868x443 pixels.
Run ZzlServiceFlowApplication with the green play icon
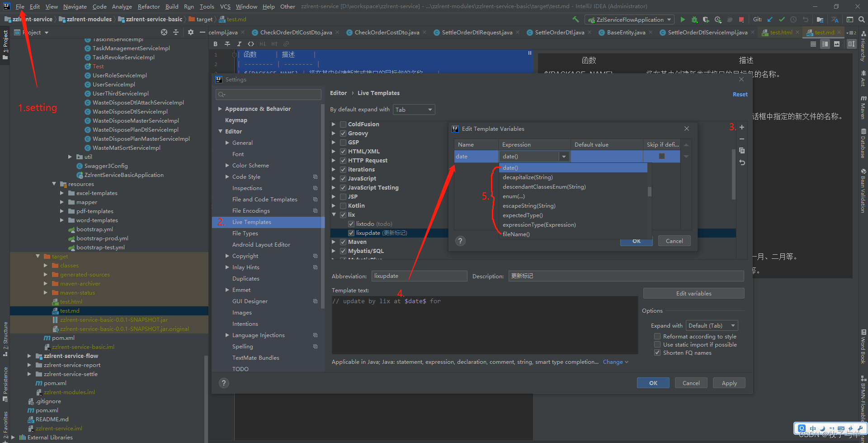pos(683,19)
